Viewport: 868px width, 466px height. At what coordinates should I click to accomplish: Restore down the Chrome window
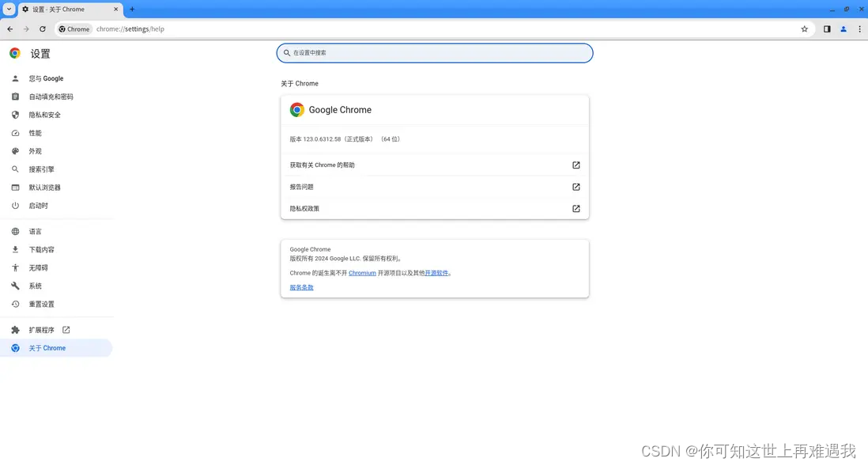(847, 9)
